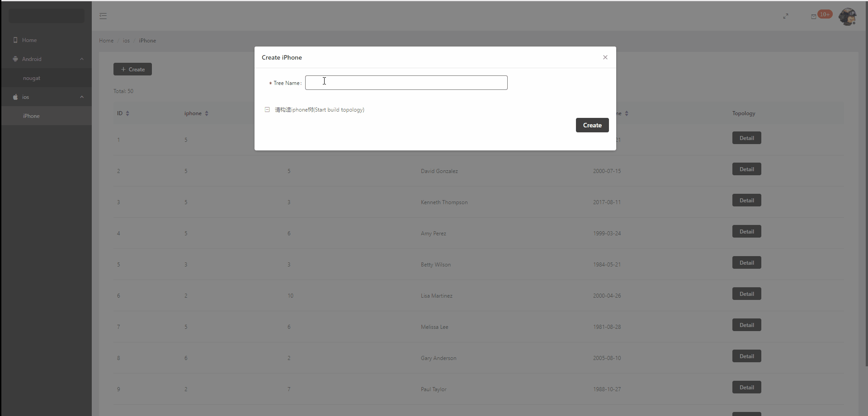Screen dimensions: 868x416
Task: Collapse the ios submenu chevron
Action: pyautogui.click(x=82, y=97)
